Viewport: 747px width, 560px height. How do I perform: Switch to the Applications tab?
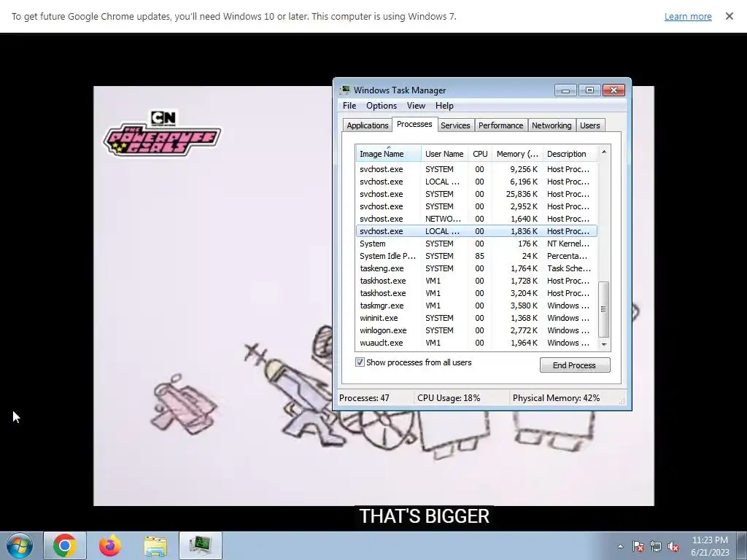(x=368, y=125)
